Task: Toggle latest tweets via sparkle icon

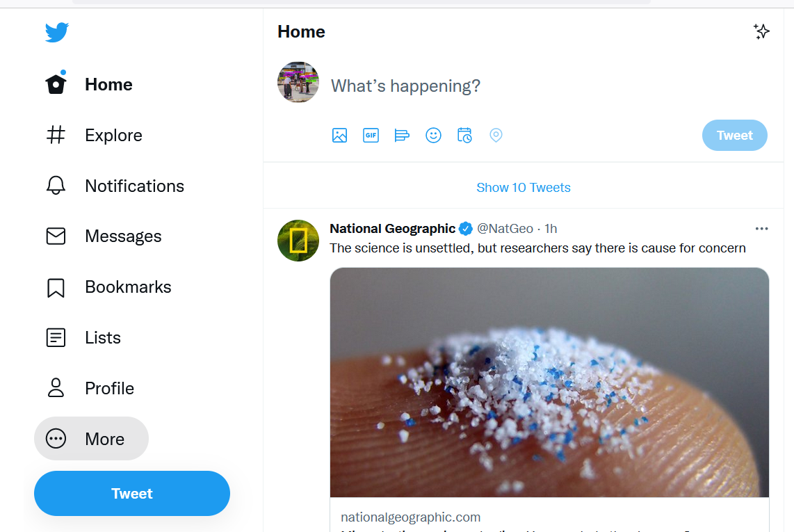Action: click(761, 31)
